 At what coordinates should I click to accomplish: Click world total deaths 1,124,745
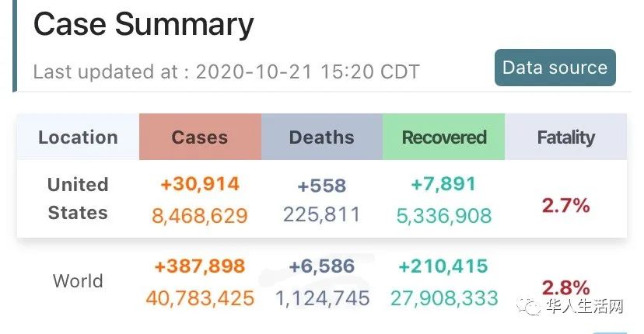(x=323, y=298)
